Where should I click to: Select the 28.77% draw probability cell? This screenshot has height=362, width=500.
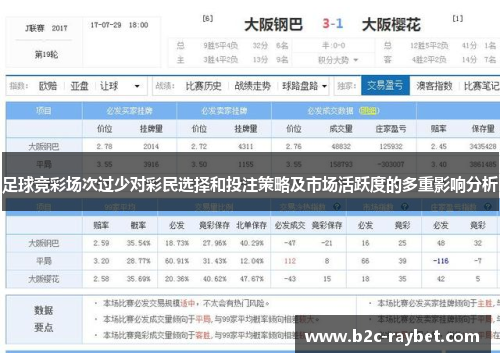[138, 261]
